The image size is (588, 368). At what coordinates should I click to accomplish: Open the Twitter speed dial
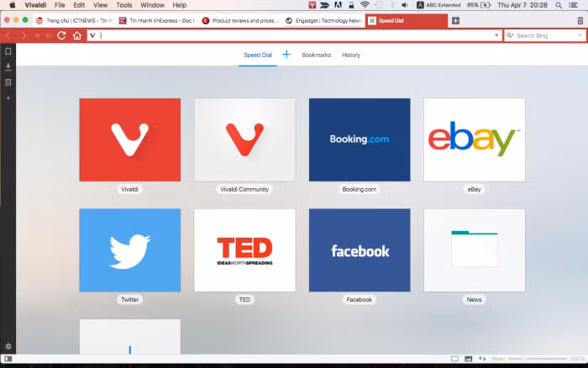[x=129, y=250]
